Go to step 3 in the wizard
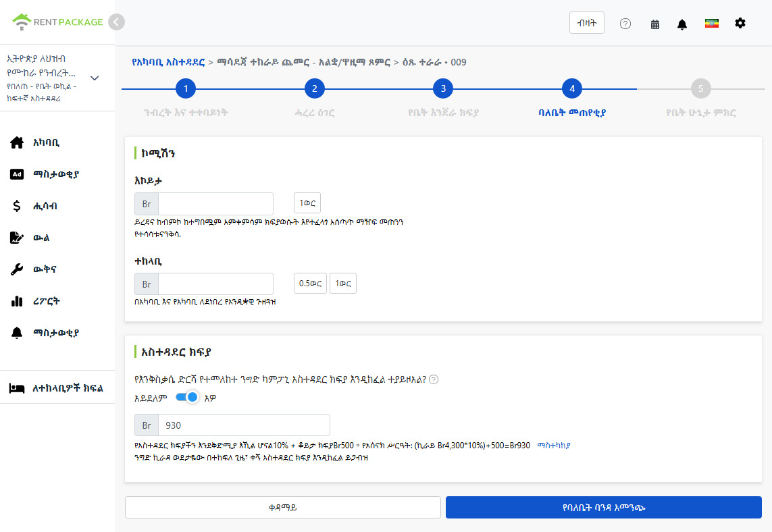 pos(443,88)
